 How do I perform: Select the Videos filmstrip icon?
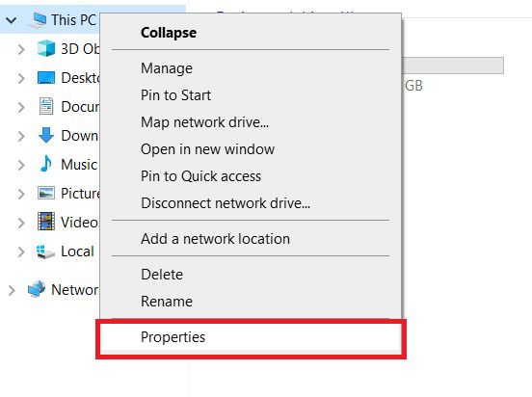pos(46,222)
